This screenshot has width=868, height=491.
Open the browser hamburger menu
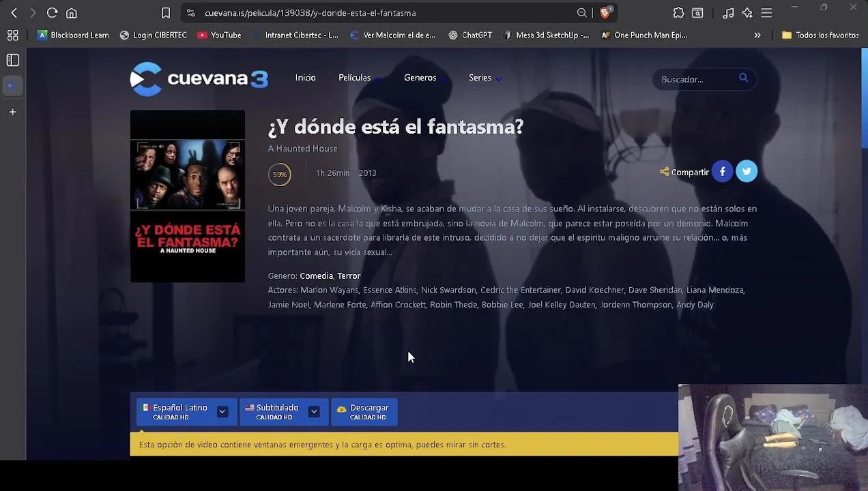766,13
